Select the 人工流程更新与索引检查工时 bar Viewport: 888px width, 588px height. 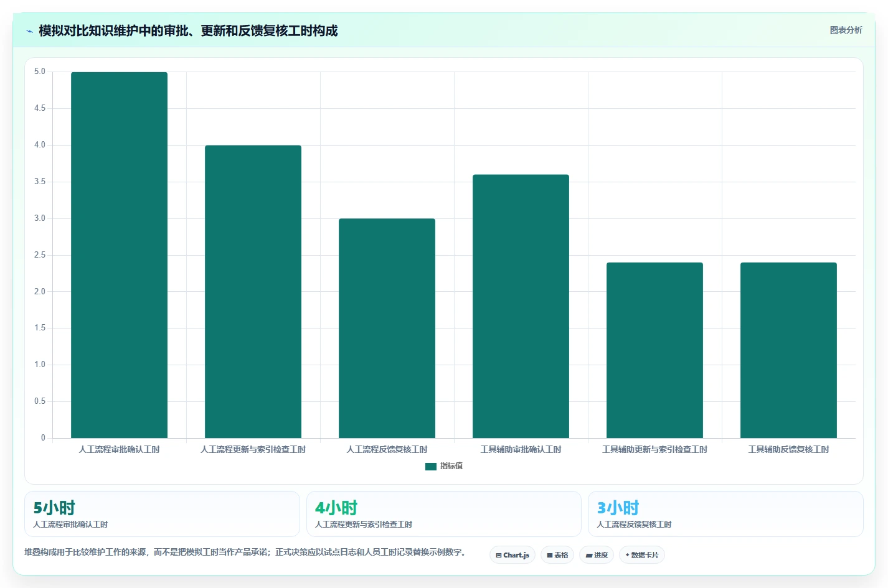pyautogui.click(x=253, y=292)
